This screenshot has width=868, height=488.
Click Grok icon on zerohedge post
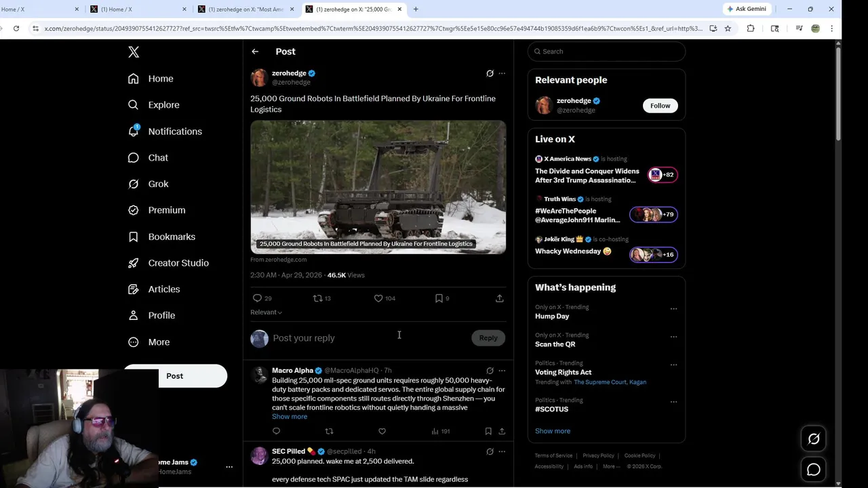click(490, 73)
